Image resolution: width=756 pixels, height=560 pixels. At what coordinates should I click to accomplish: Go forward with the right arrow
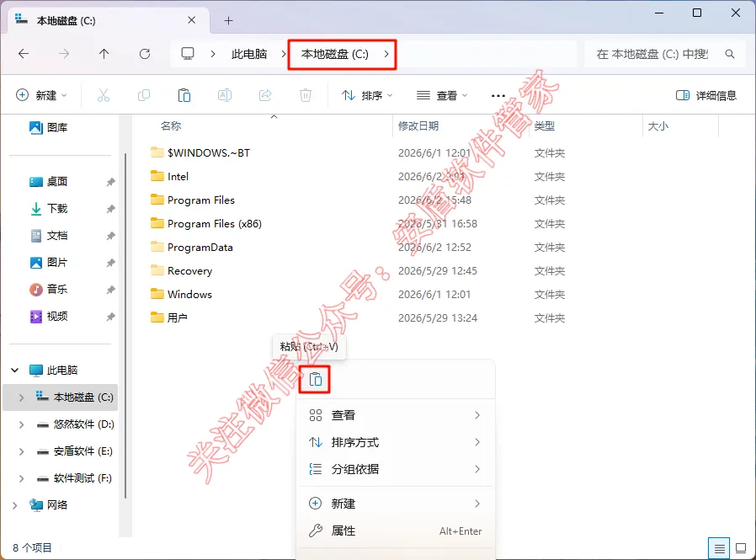[x=64, y=54]
